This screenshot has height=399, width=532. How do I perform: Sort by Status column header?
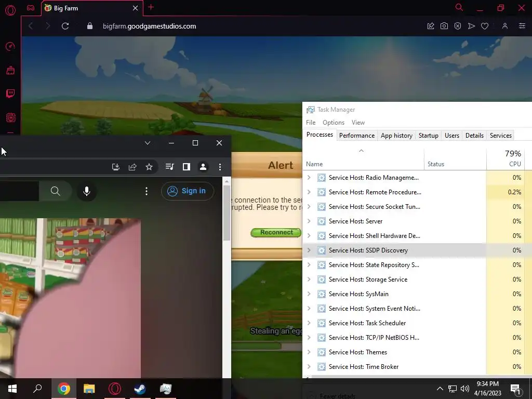(455, 159)
